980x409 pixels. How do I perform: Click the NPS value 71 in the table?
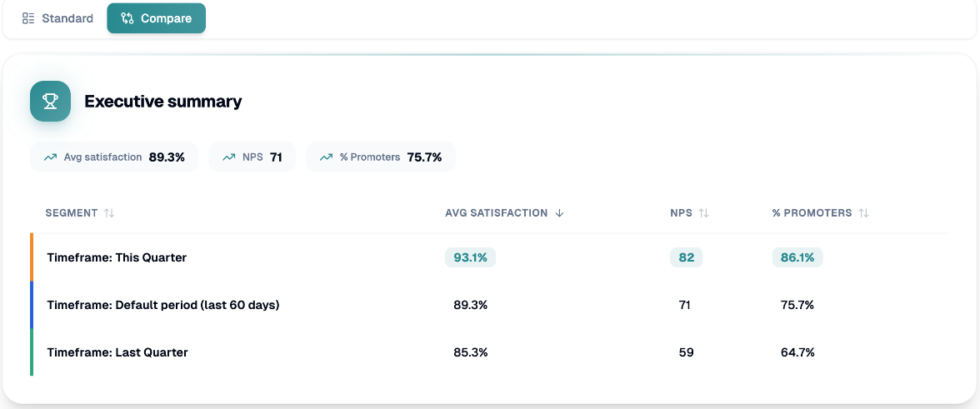click(x=685, y=305)
